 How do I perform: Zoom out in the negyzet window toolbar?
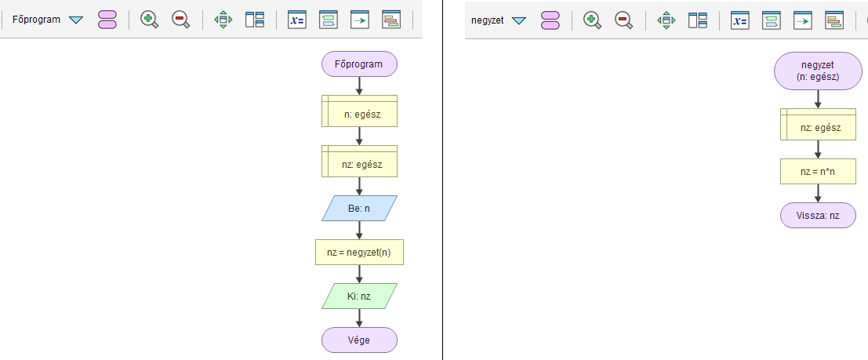623,20
